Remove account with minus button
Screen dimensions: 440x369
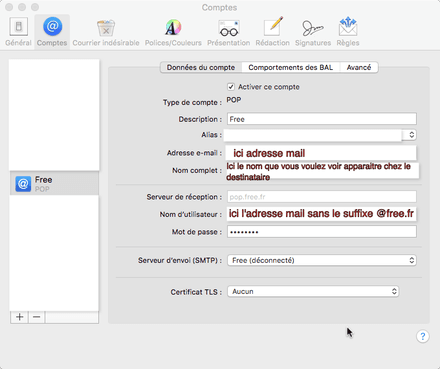click(x=37, y=317)
